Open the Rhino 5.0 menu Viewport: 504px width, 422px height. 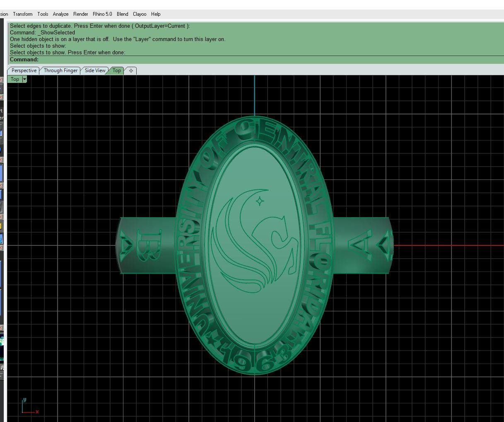[102, 14]
